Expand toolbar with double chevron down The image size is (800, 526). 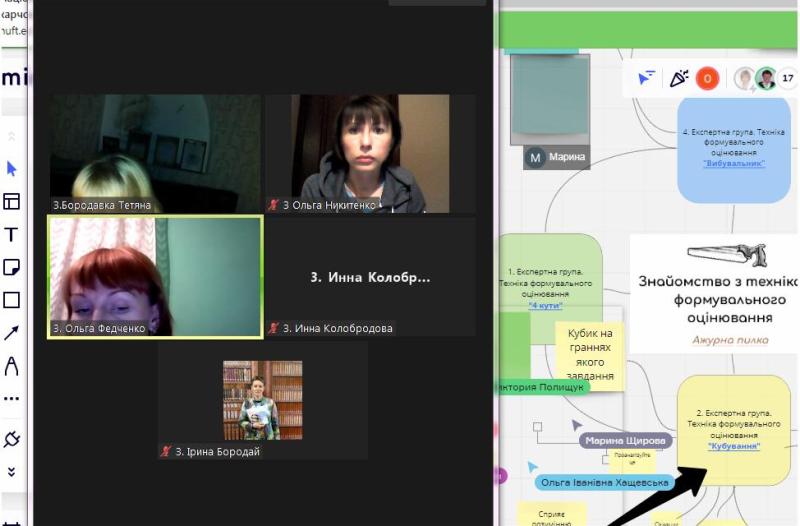pyautogui.click(x=11, y=472)
